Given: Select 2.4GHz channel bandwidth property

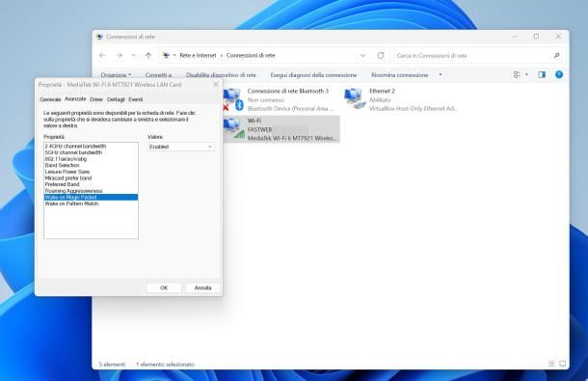Looking at the screenshot, I should tap(91, 146).
